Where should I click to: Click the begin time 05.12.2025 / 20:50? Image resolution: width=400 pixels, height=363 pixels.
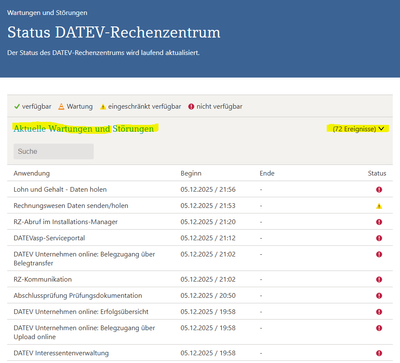point(208,296)
